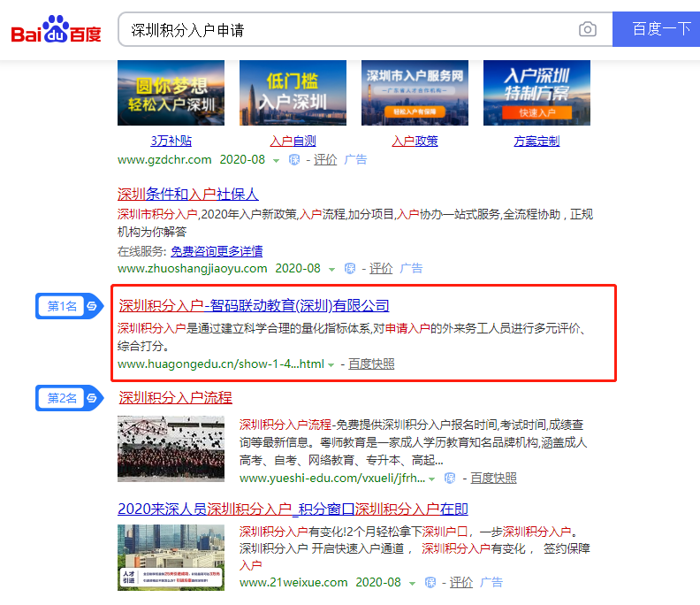Click the www.huagongedu.cn/show-1-4...html URL
Screen dimensions: 700x605
221,364
